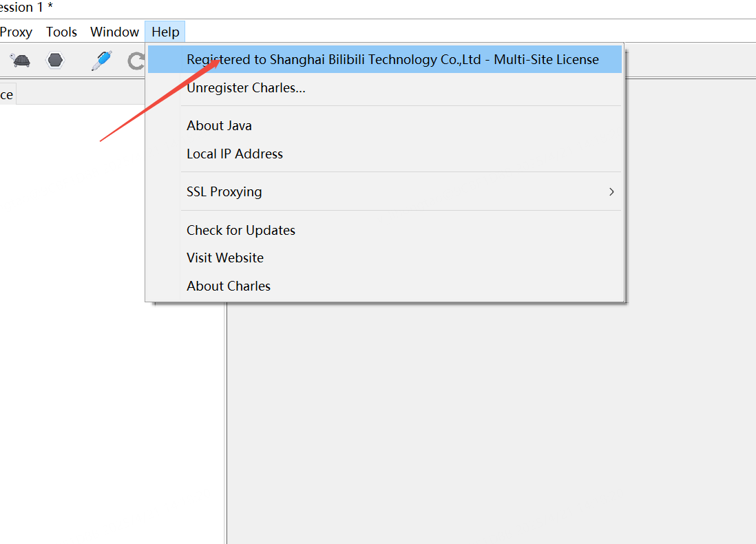756x544 pixels.
Task: Select the blue pen compose tool
Action: (x=102, y=61)
